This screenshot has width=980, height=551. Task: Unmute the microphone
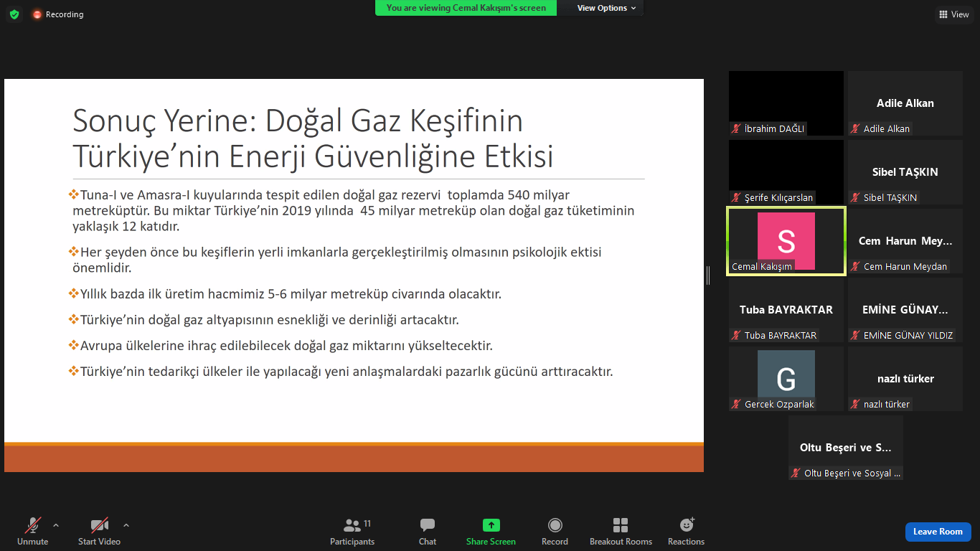coord(33,526)
